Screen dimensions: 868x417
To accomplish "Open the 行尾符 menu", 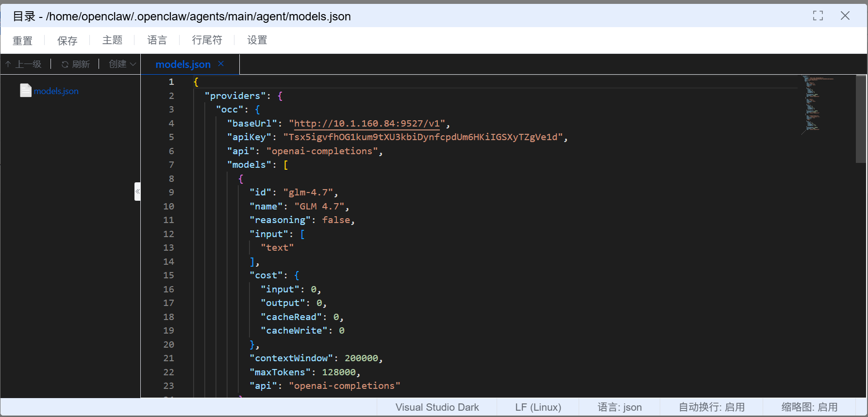I will click(x=207, y=40).
